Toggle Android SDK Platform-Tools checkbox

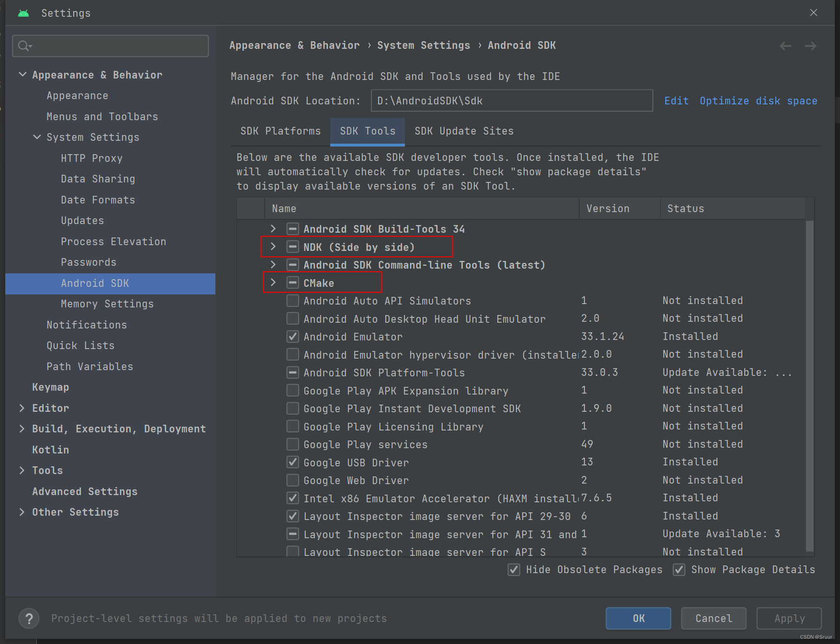click(292, 373)
